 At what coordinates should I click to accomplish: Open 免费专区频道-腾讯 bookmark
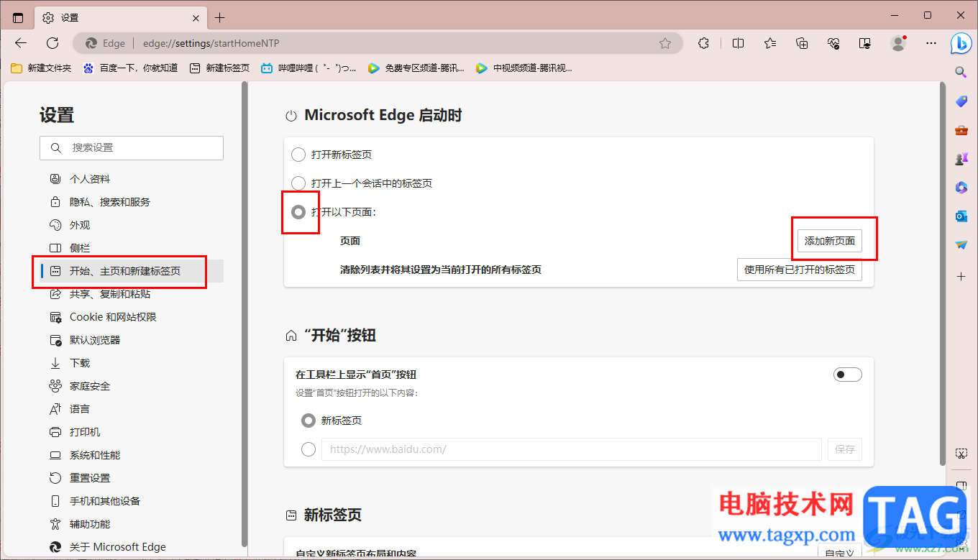pyautogui.click(x=416, y=68)
